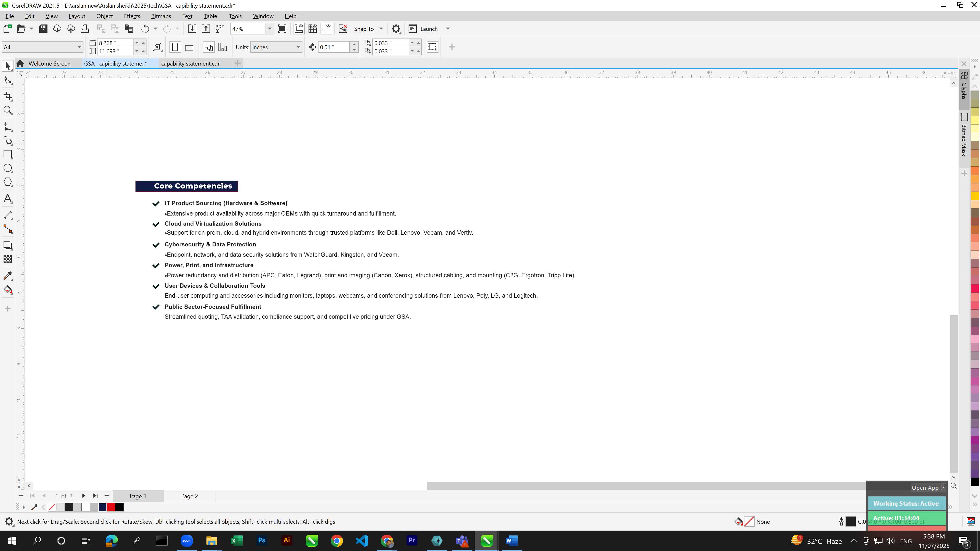This screenshot has height=551, width=980.
Task: Set page orientation to portrait
Action: [175, 47]
